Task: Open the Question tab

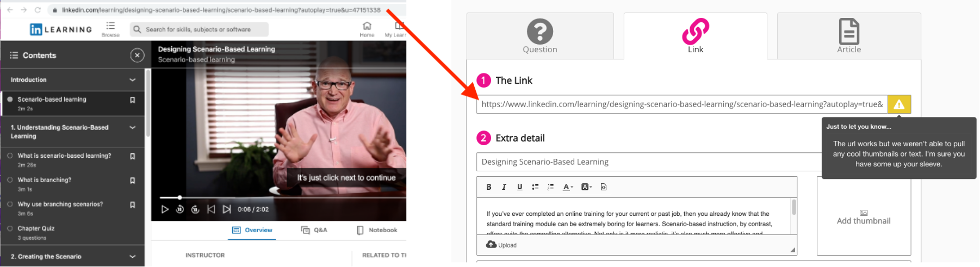Action: pyautogui.click(x=540, y=36)
